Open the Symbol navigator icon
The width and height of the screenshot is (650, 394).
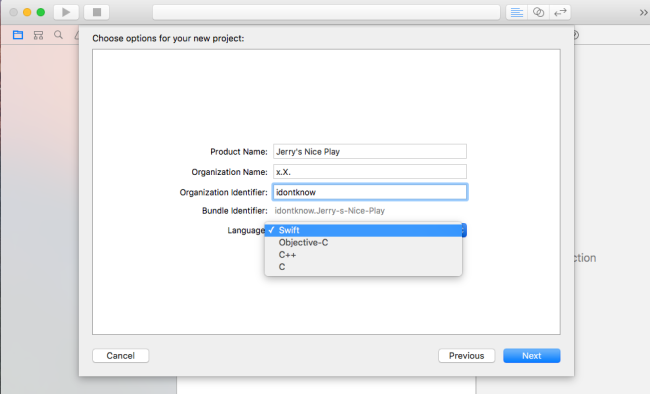pyautogui.click(x=38, y=35)
